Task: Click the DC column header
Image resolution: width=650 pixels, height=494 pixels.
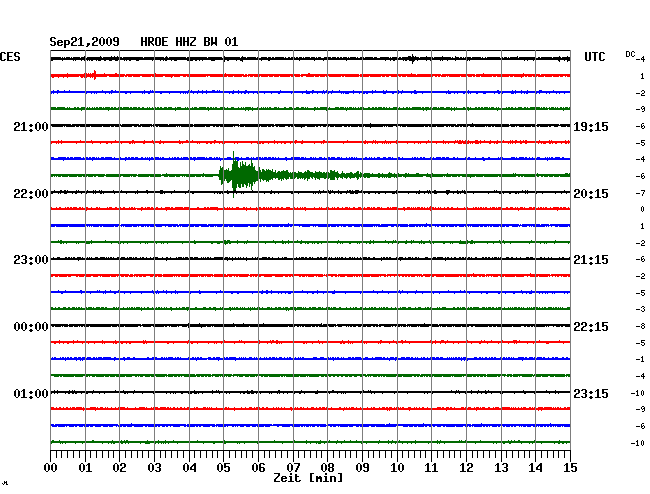Action: click(x=630, y=54)
